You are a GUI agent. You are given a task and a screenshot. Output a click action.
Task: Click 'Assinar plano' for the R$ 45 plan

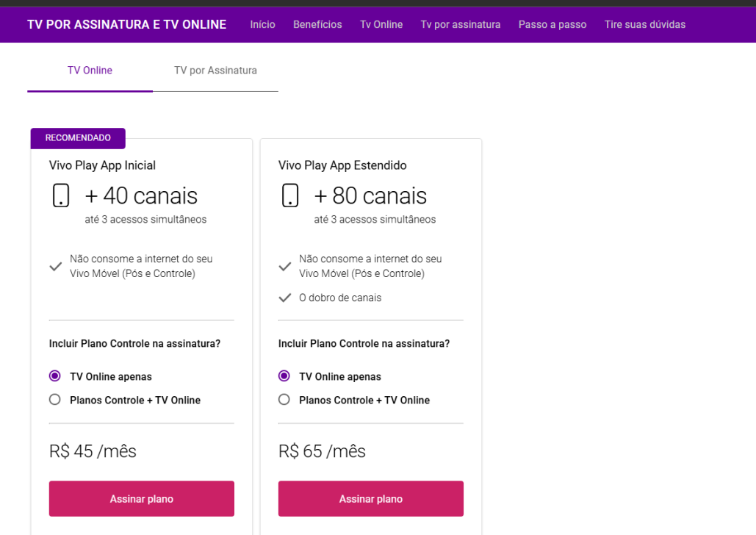point(142,499)
